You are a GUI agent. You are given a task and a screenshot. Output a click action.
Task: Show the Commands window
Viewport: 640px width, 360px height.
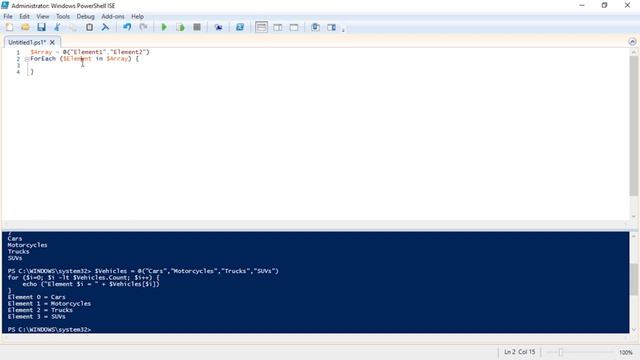tap(315, 27)
